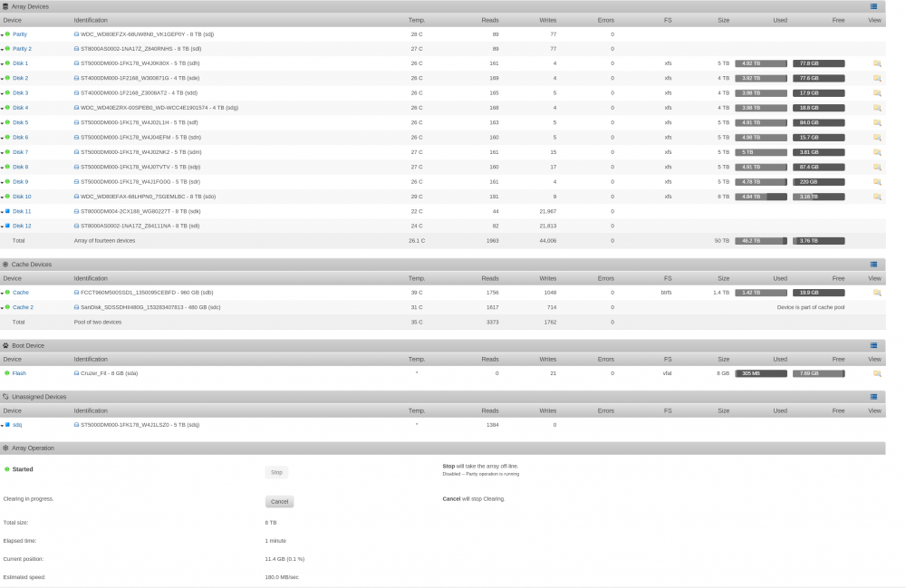This screenshot has height=588, width=906.
Task: Open spin arrow dropdown for Disk 10
Action: (3, 198)
